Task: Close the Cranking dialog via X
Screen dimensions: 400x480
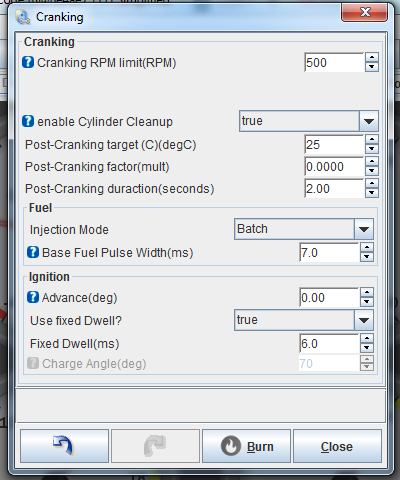Action: 365,12
